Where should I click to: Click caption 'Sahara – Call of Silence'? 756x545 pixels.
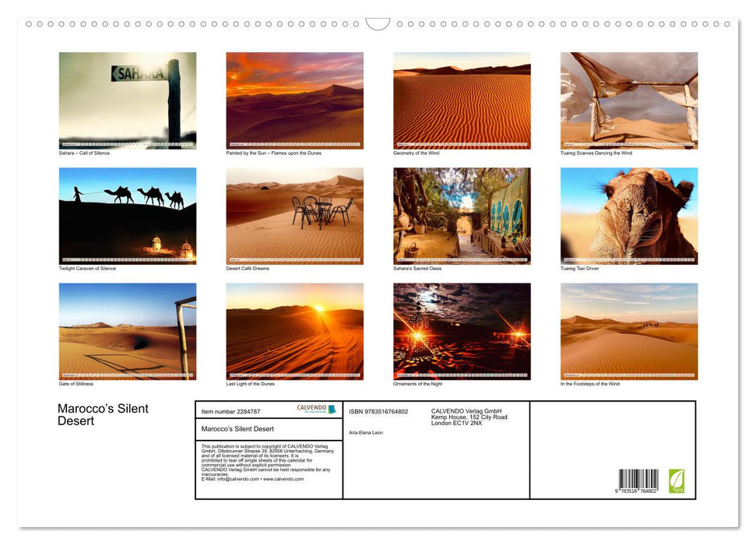pyautogui.click(x=84, y=153)
